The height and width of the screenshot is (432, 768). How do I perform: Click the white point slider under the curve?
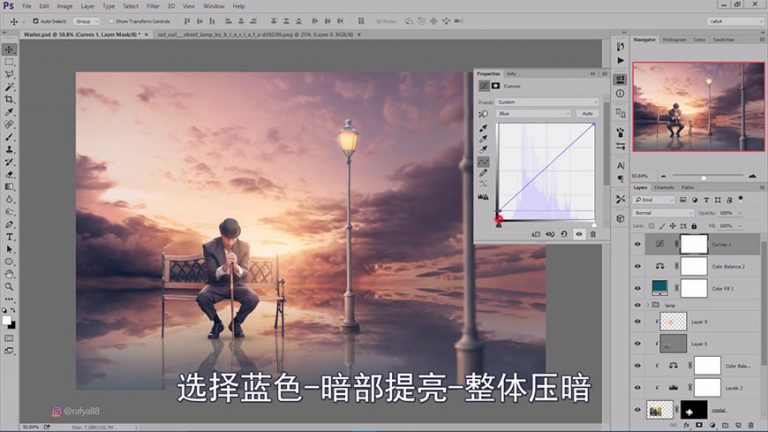[x=594, y=224]
